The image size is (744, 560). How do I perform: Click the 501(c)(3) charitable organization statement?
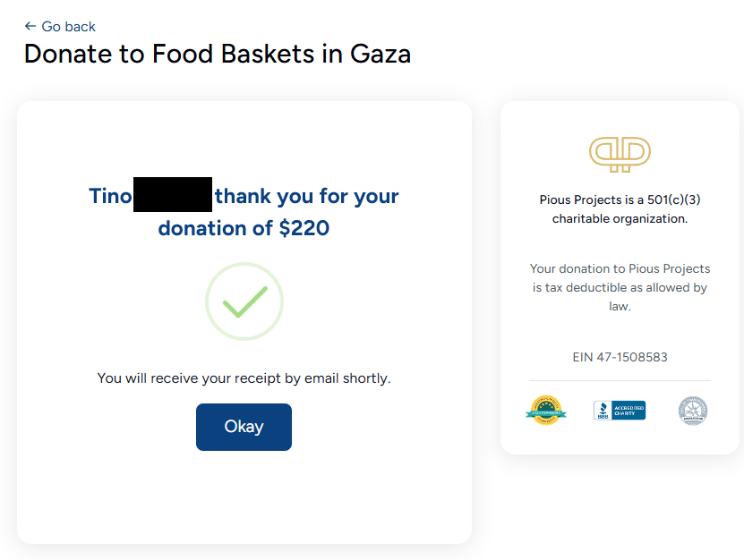pyautogui.click(x=620, y=208)
